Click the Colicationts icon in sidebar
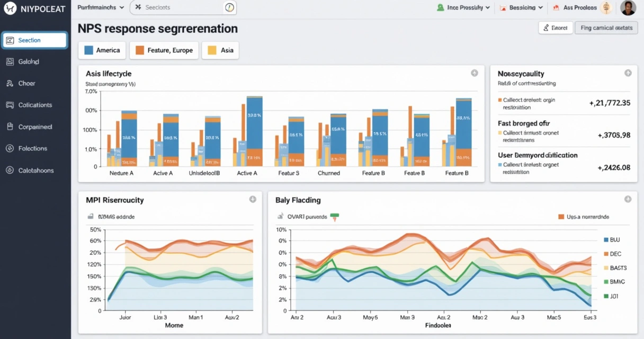Screen dimensions: 644x339 [10, 105]
